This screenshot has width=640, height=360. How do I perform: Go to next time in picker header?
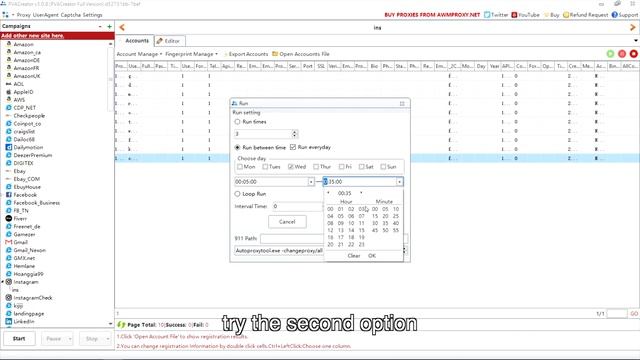click(x=361, y=193)
